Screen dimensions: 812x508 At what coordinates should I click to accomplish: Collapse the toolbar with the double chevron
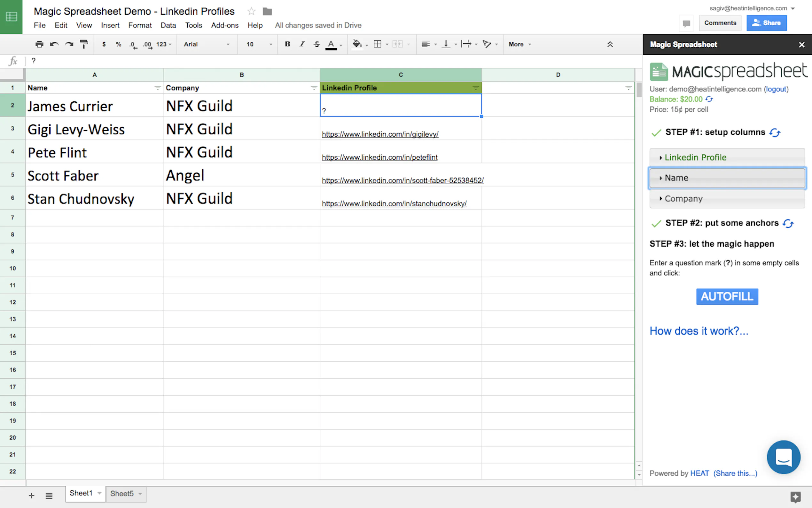pyautogui.click(x=610, y=44)
